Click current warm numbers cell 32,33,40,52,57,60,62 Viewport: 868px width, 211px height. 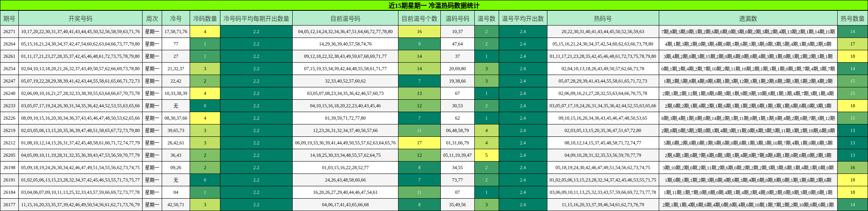(x=345, y=81)
